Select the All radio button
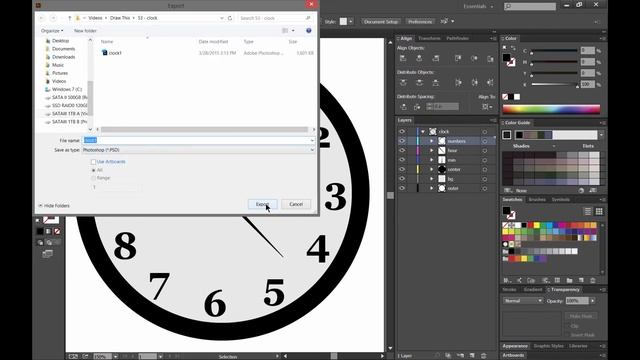This screenshot has height=360, width=640. 93,170
